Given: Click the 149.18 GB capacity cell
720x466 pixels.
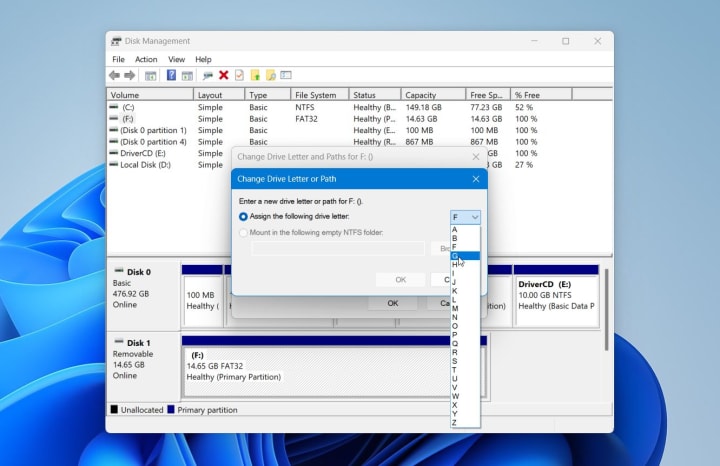Looking at the screenshot, I should (x=423, y=107).
